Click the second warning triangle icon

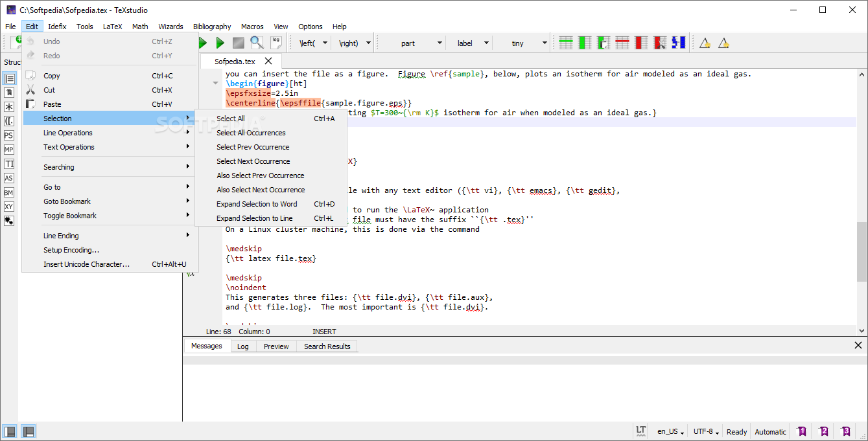[724, 43]
